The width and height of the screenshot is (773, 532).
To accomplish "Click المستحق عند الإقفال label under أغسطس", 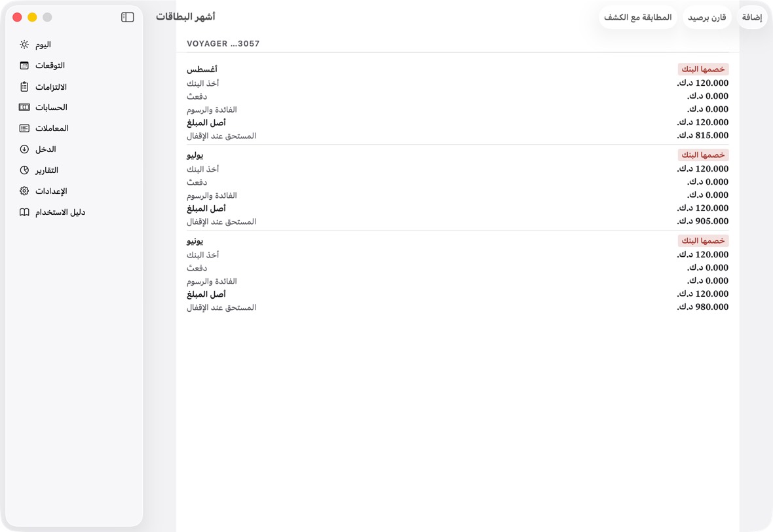I will click(x=221, y=136).
